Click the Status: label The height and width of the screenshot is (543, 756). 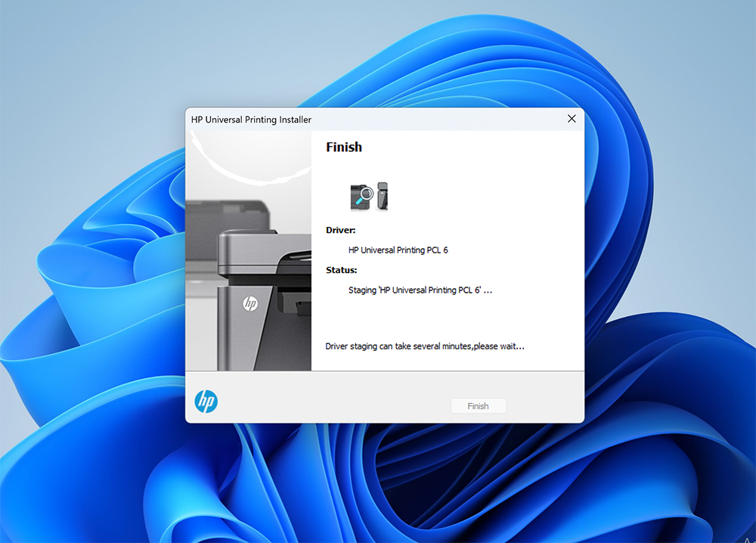pos(342,270)
